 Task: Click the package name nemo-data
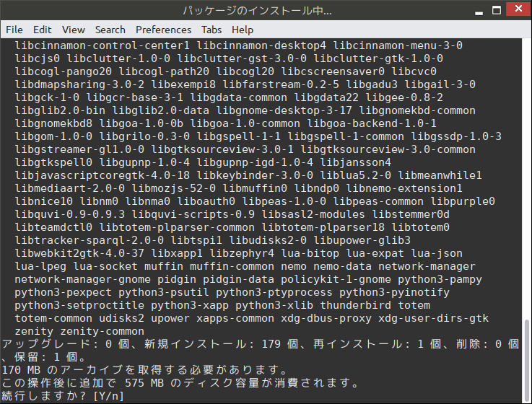pyautogui.click(x=342, y=266)
